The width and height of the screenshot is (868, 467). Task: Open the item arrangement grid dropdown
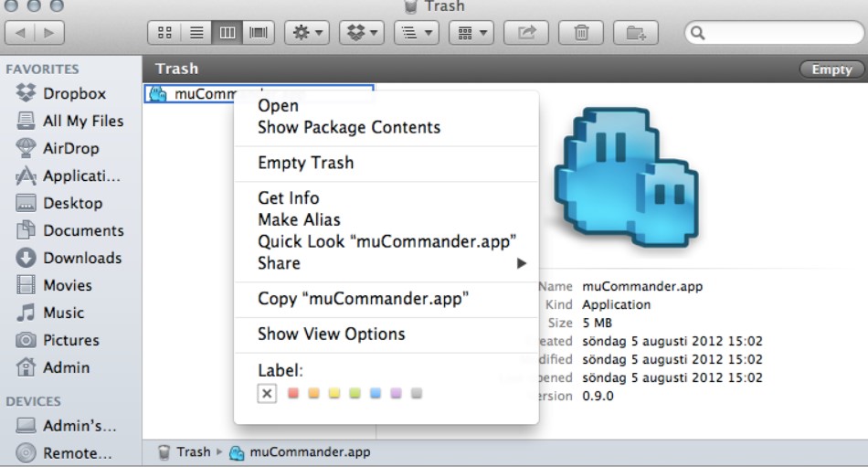(x=471, y=33)
